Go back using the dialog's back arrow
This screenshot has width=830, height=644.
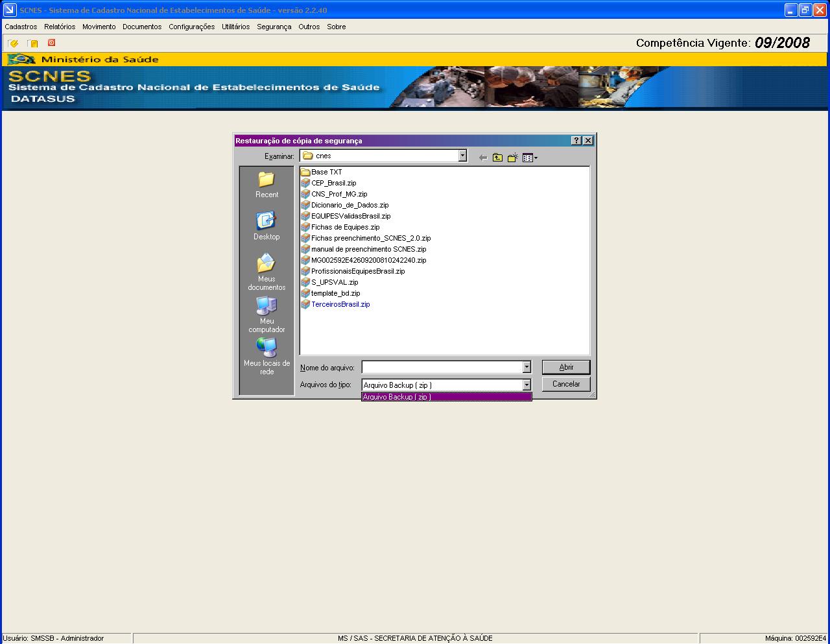[482, 158]
